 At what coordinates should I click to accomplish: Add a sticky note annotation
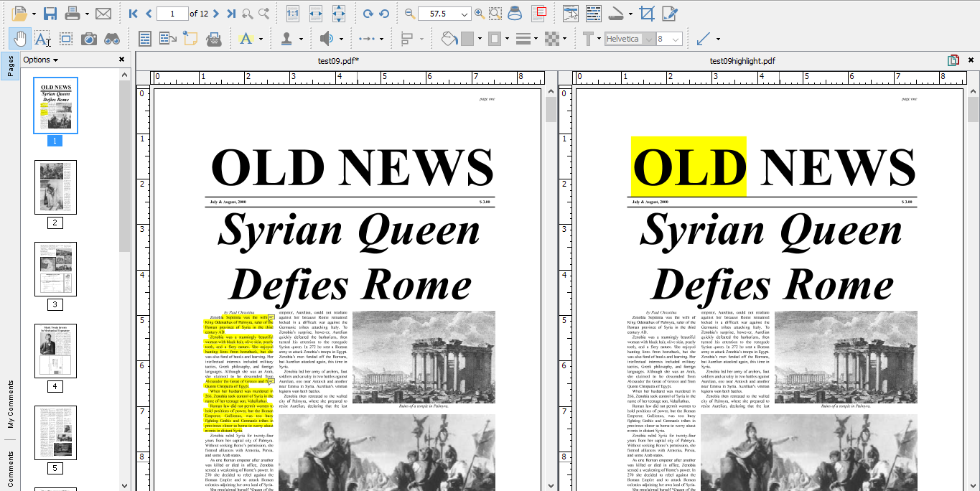[190, 38]
